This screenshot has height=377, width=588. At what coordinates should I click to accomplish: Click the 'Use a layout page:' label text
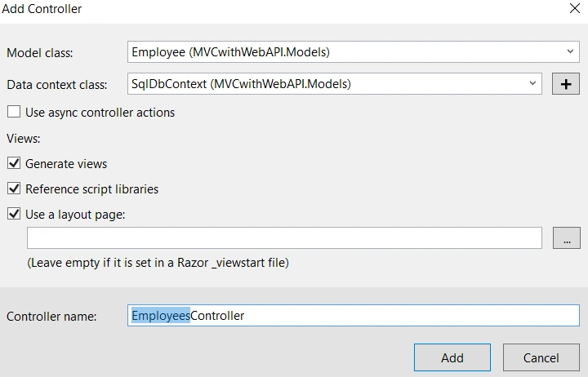click(x=75, y=215)
